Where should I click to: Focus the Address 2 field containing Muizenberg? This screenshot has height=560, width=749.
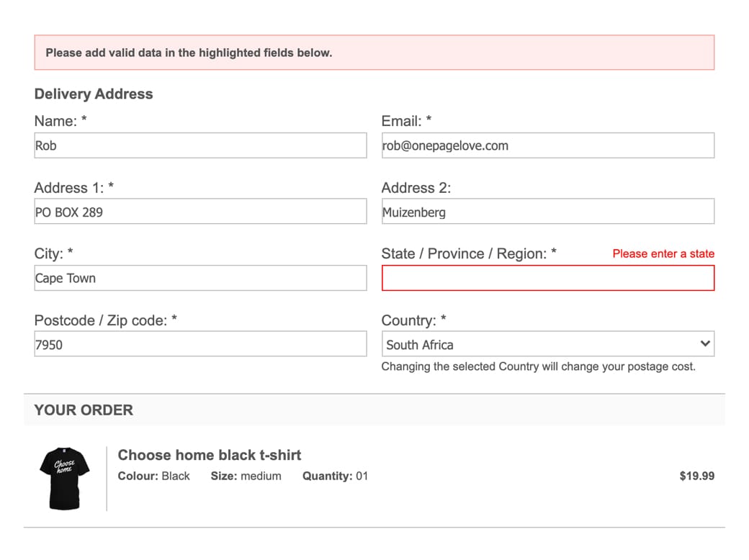[x=547, y=212]
